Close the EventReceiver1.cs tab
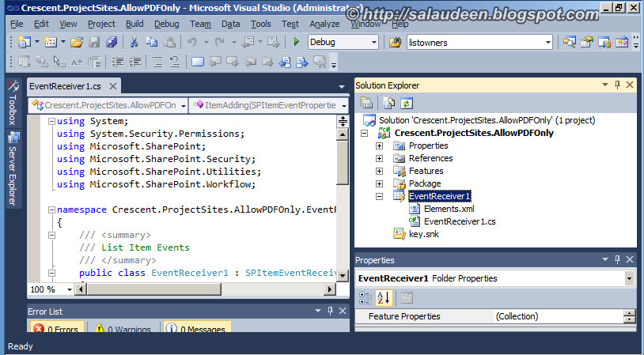Image resolution: width=644 pixels, height=355 pixels. tap(113, 86)
